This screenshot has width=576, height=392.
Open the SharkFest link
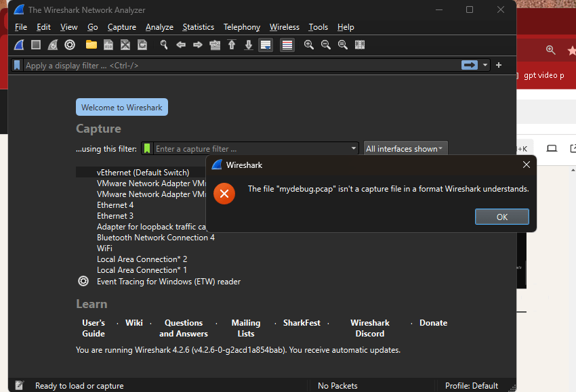click(x=302, y=323)
